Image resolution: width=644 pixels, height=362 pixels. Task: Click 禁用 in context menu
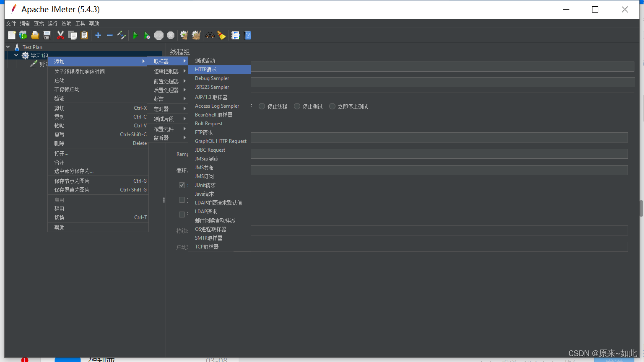[98, 209]
